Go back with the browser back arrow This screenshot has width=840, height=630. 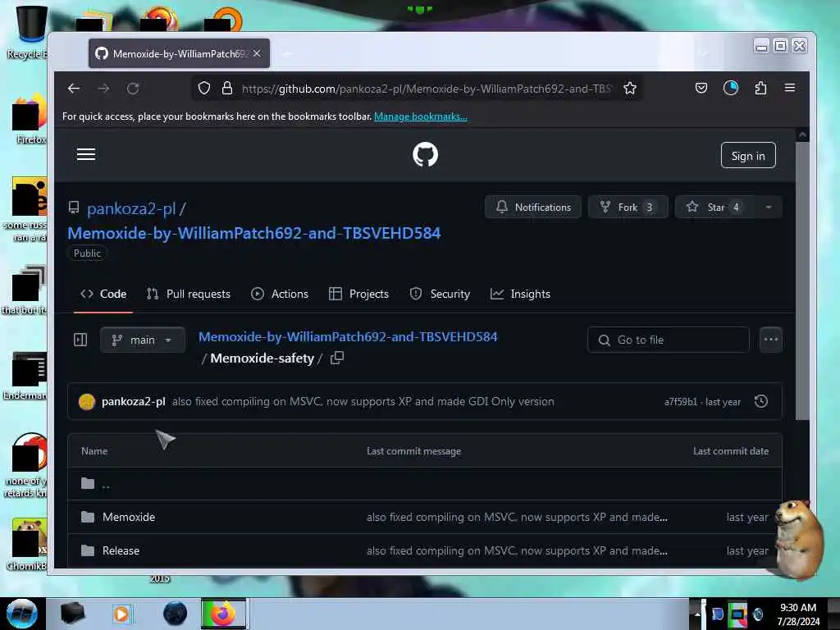tap(74, 89)
